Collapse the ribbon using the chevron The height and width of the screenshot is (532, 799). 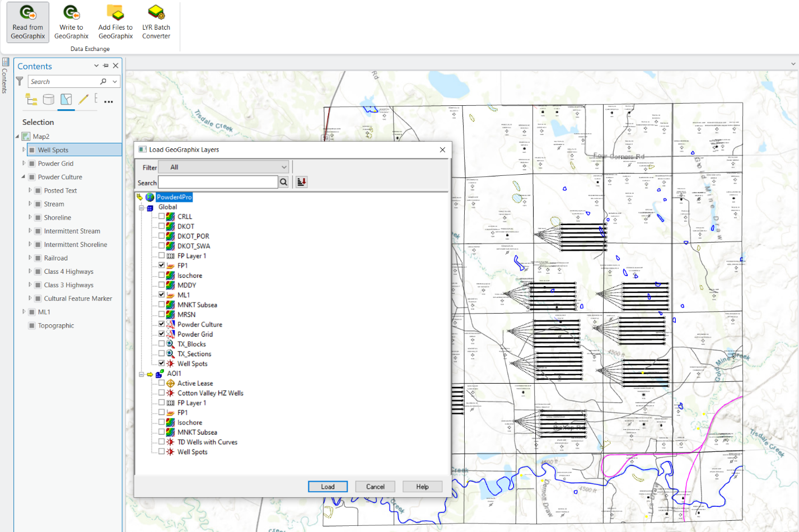(x=793, y=64)
